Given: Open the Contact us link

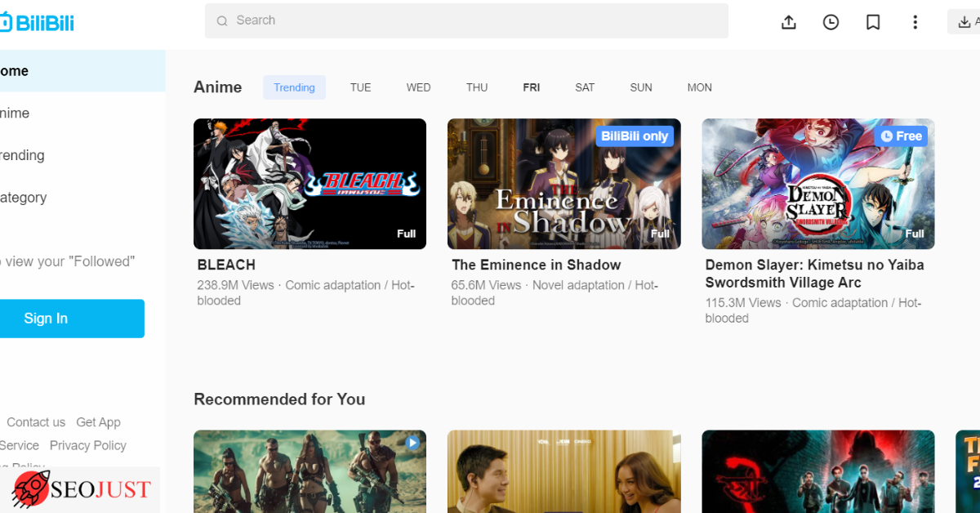Looking at the screenshot, I should coord(36,422).
